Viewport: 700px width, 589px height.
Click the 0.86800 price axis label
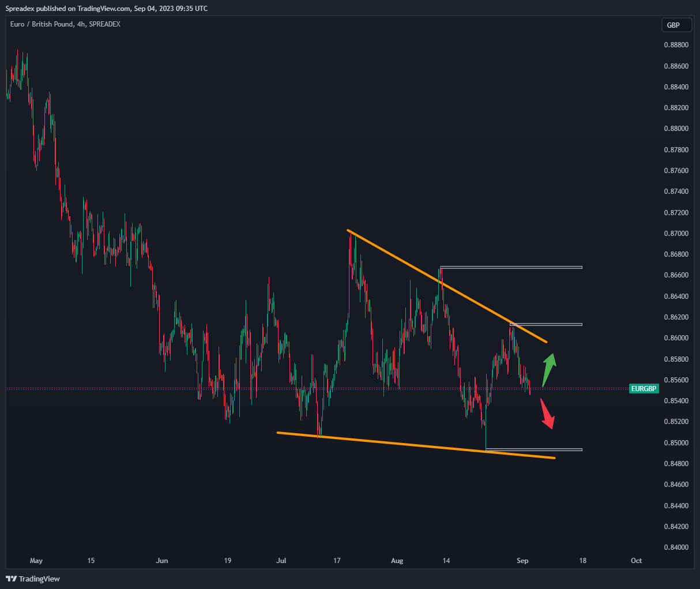[x=676, y=254]
